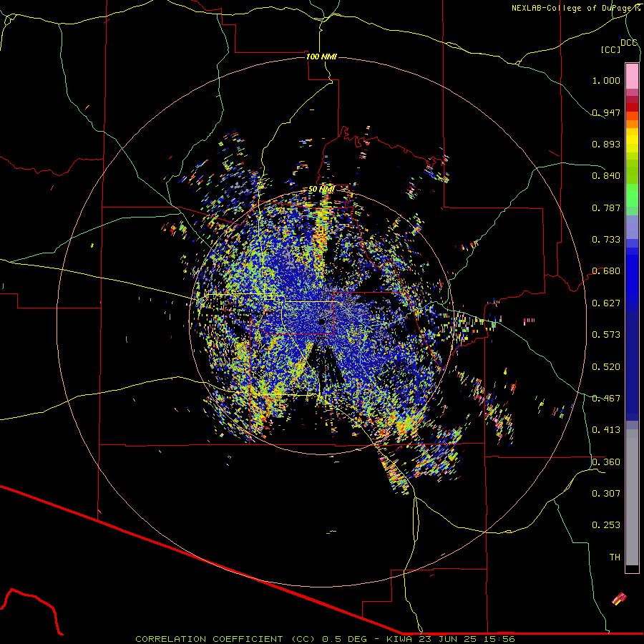Click the 100 NMI range ring label
The image size is (644, 644).
coord(321,57)
